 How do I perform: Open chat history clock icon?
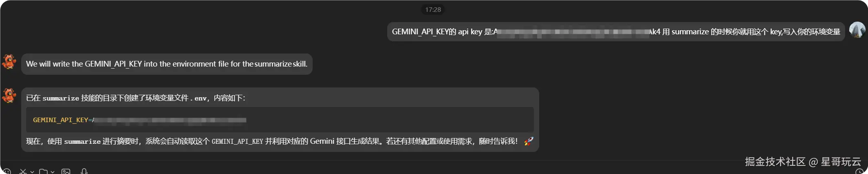[x=859, y=172]
